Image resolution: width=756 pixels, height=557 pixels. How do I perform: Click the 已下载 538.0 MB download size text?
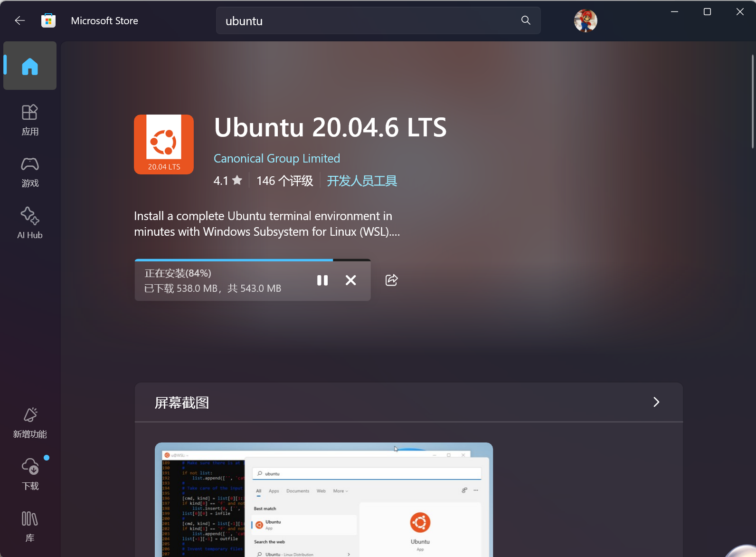(x=213, y=288)
